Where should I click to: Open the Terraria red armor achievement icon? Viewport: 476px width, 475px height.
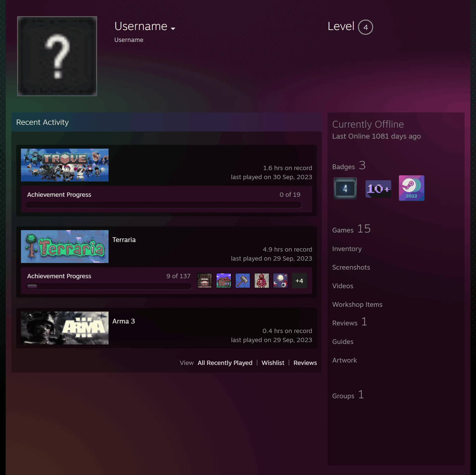(262, 281)
